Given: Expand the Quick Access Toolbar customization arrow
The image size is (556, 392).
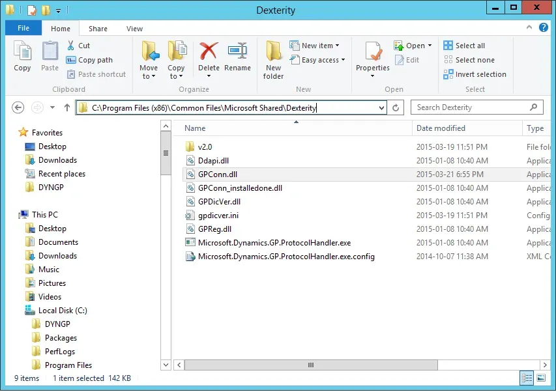Looking at the screenshot, I should click(59, 10).
